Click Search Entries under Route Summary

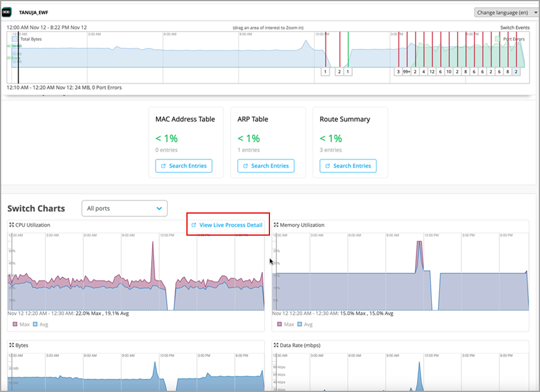348,166
